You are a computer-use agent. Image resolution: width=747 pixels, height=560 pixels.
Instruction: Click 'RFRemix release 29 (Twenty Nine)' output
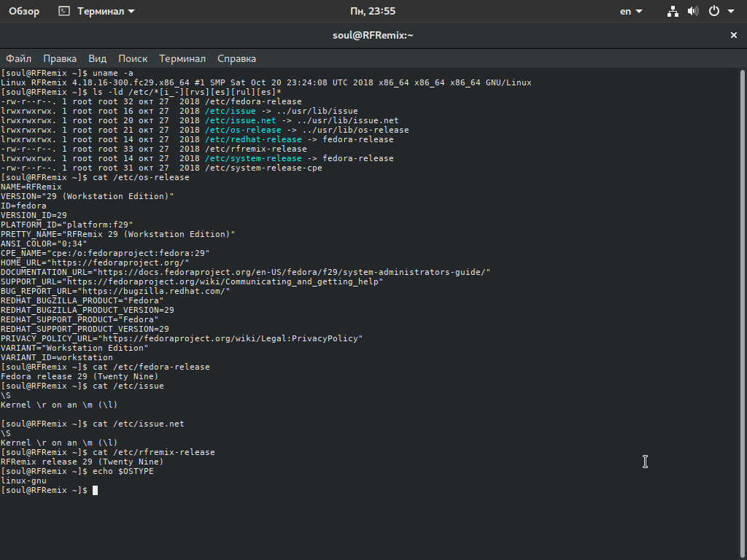(x=82, y=462)
